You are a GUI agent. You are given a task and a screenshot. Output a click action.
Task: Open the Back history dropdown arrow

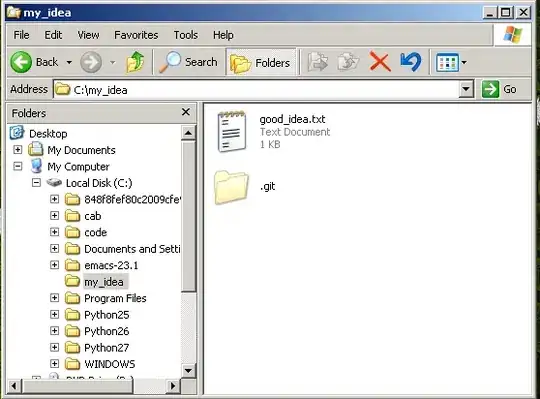pos(69,63)
